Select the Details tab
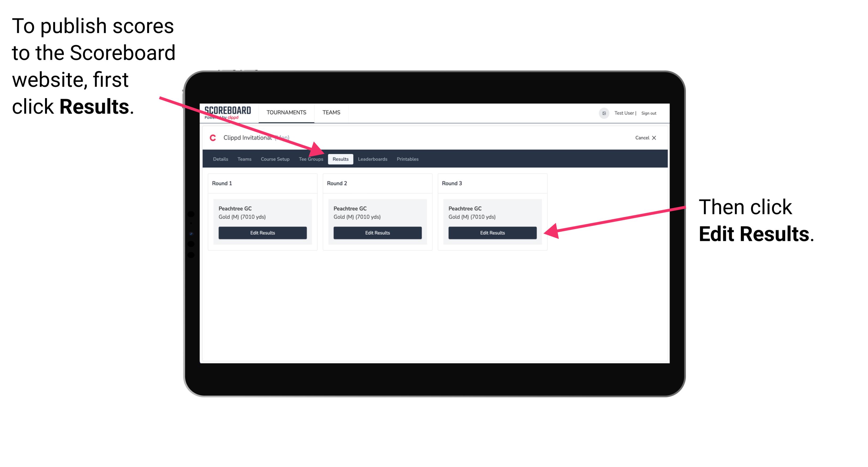This screenshot has height=467, width=868. pos(220,159)
